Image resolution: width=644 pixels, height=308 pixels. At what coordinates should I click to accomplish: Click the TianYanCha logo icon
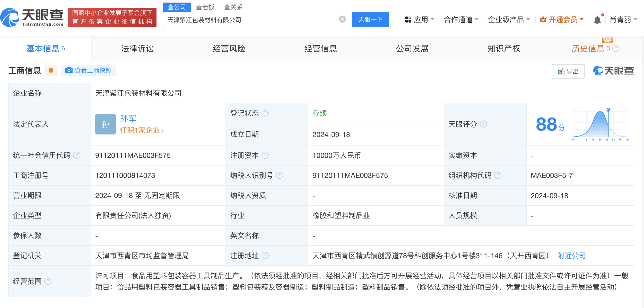(x=10, y=17)
